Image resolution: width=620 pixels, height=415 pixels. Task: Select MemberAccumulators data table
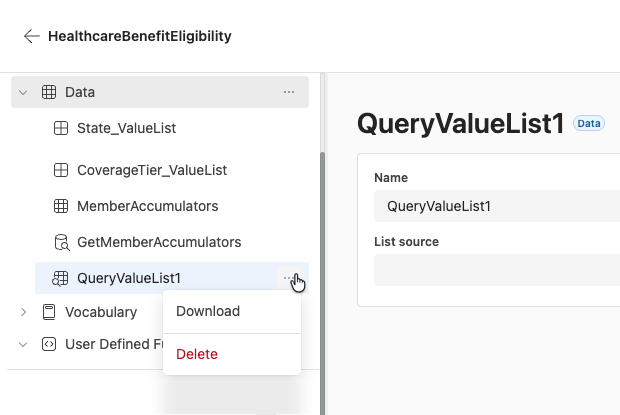pyautogui.click(x=147, y=206)
